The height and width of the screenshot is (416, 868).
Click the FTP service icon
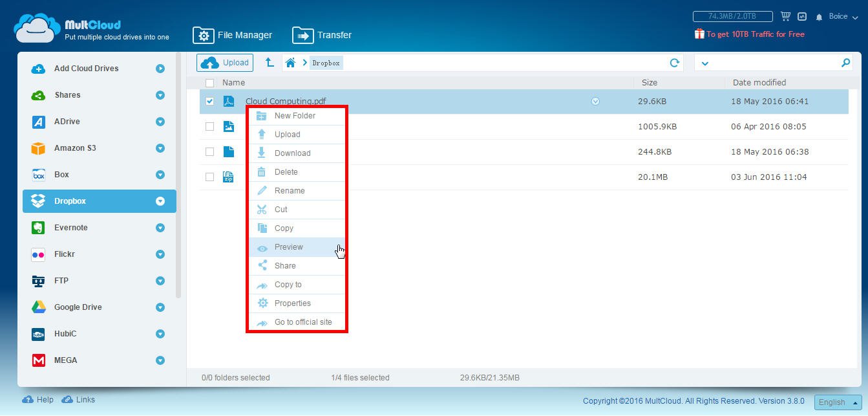point(38,281)
